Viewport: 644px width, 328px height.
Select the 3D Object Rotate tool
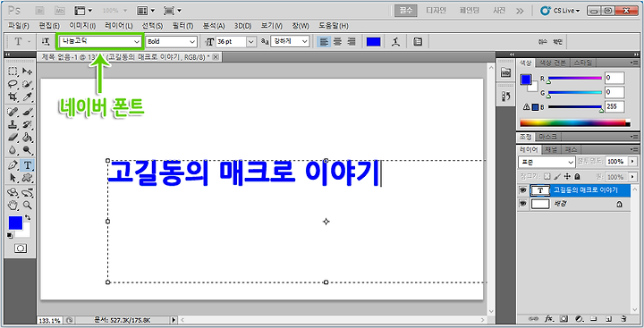point(13,192)
